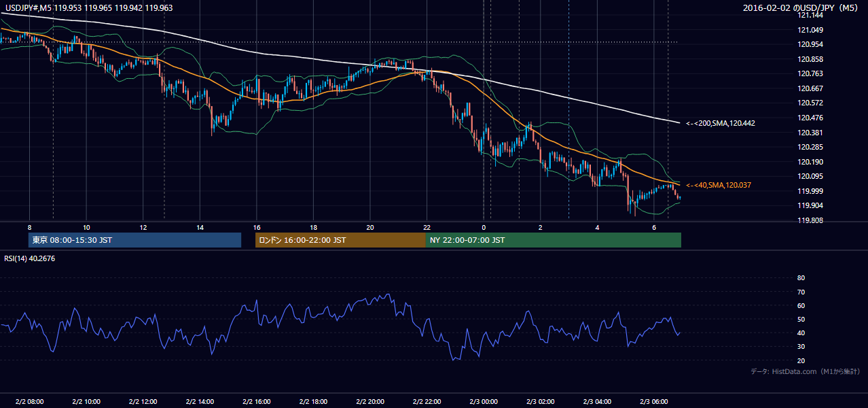Viewport: 868px width, 408px height.
Task: Click the RSI(14) 40.2676 indicator label
Action: [x=29, y=258]
